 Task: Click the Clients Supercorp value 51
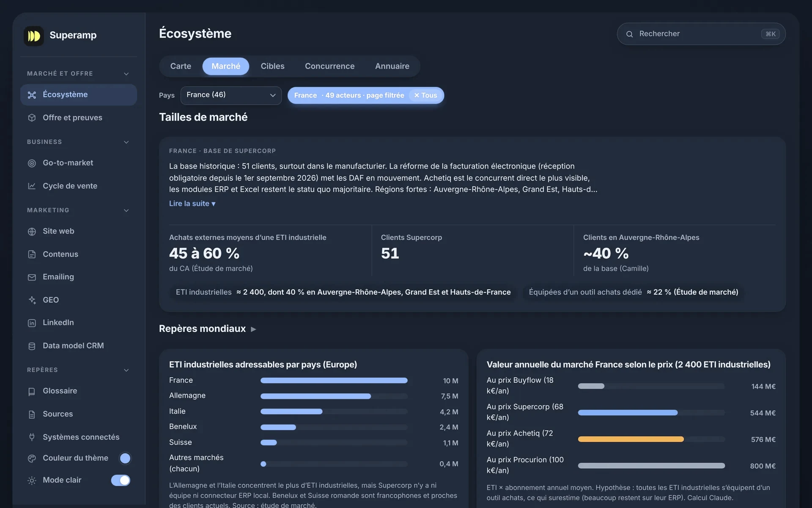pyautogui.click(x=390, y=254)
